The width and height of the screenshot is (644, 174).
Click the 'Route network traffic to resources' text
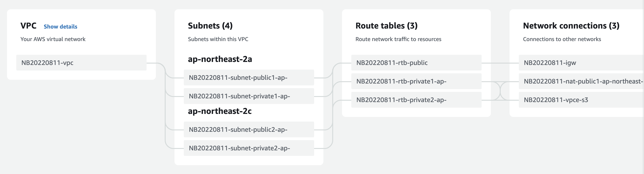click(398, 39)
